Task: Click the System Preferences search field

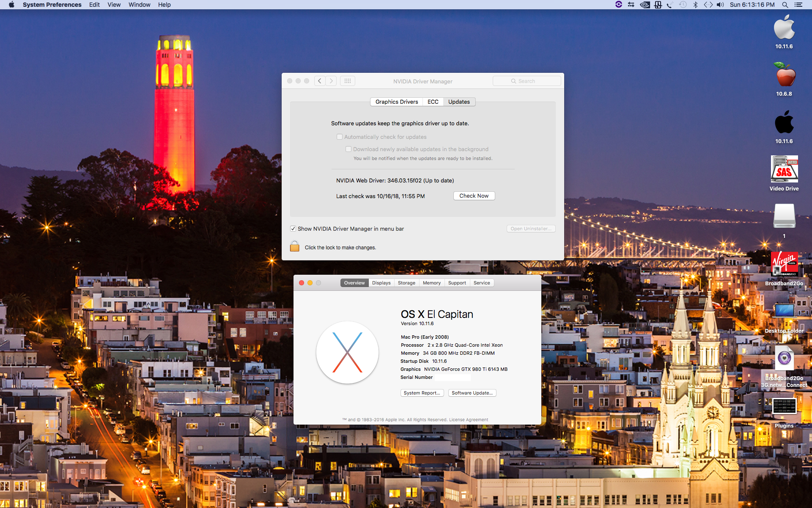Action: point(527,81)
